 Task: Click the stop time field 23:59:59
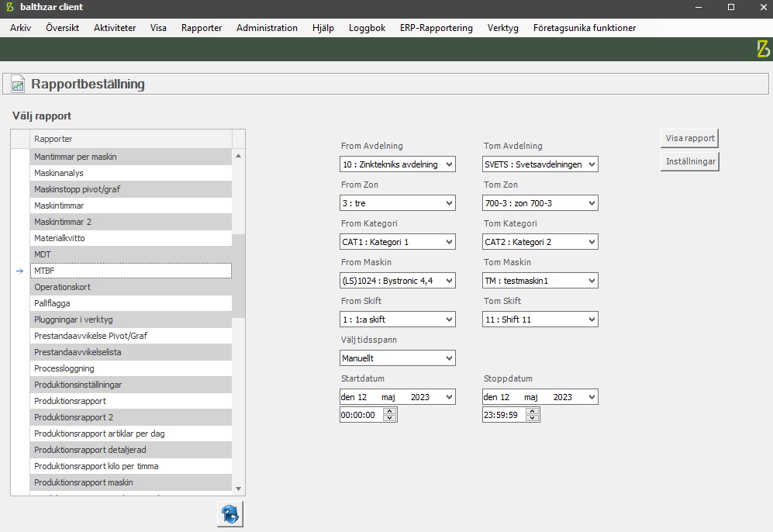[x=504, y=415]
